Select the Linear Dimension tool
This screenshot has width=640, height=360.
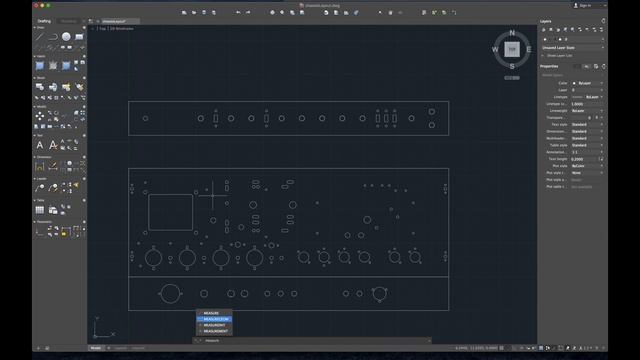40,166
